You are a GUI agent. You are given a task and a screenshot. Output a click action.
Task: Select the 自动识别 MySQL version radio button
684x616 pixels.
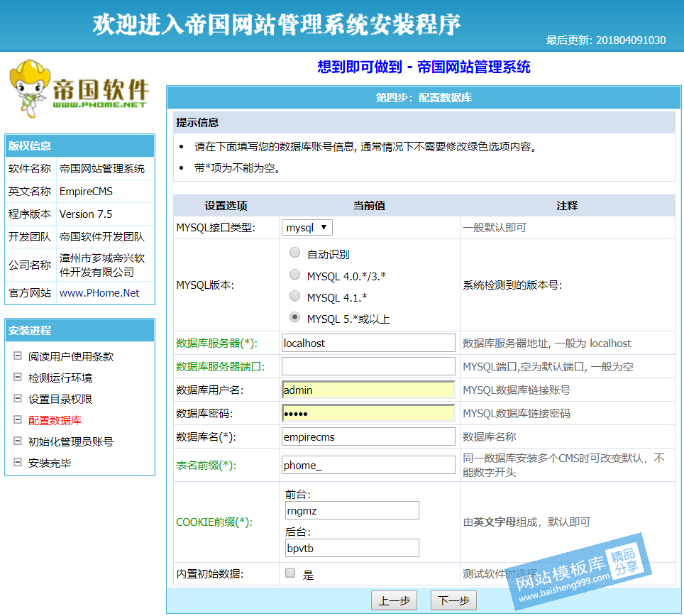click(295, 253)
